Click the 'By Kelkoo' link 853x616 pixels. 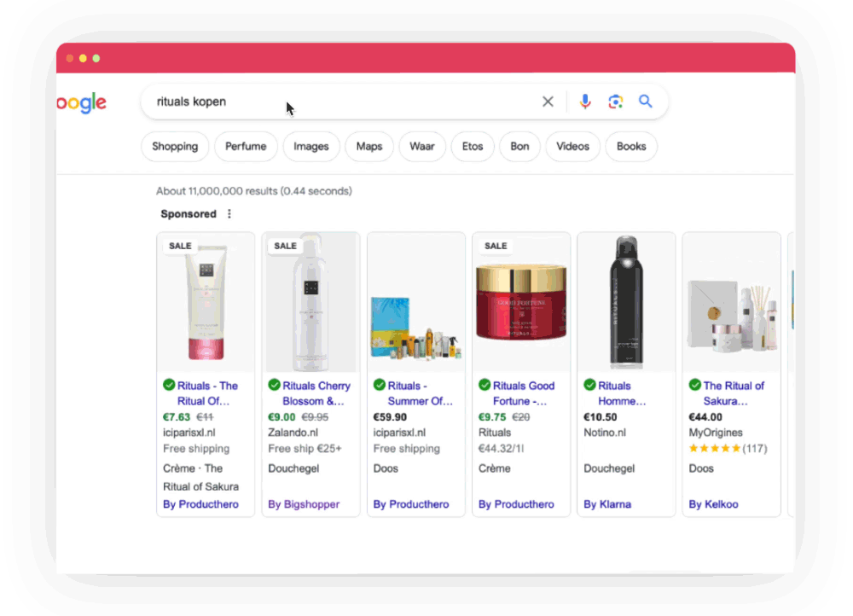point(713,504)
